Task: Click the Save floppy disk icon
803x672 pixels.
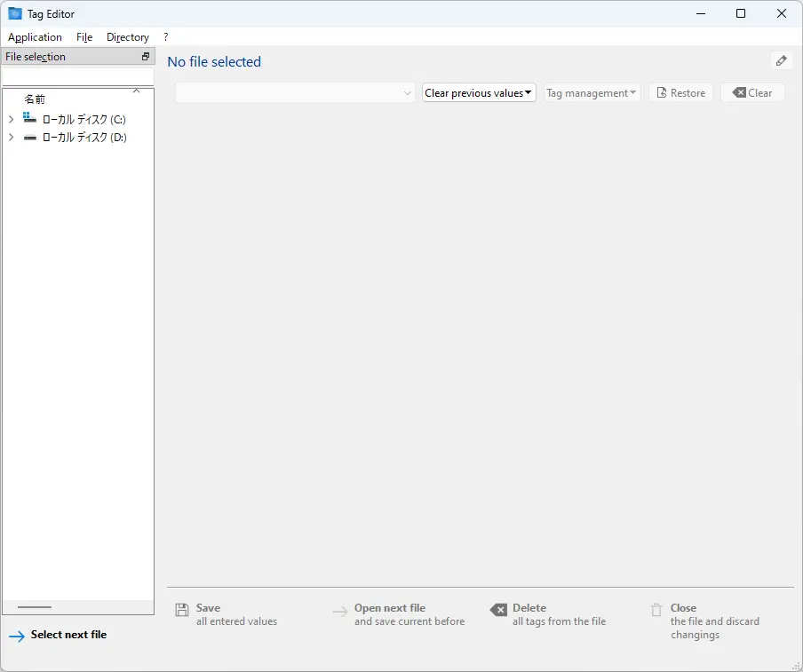Action: click(x=182, y=610)
